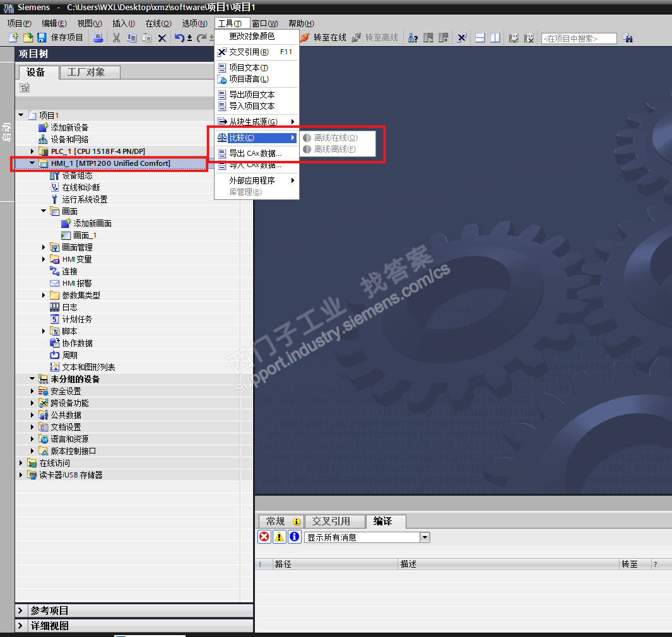Click the icon below the Devices tab
This screenshot has width=672, height=637.
[x=25, y=88]
